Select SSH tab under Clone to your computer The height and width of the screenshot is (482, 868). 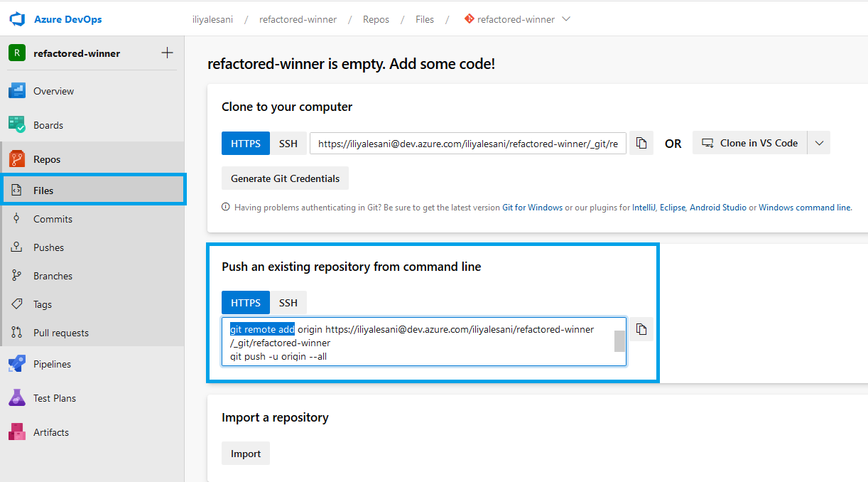point(288,143)
